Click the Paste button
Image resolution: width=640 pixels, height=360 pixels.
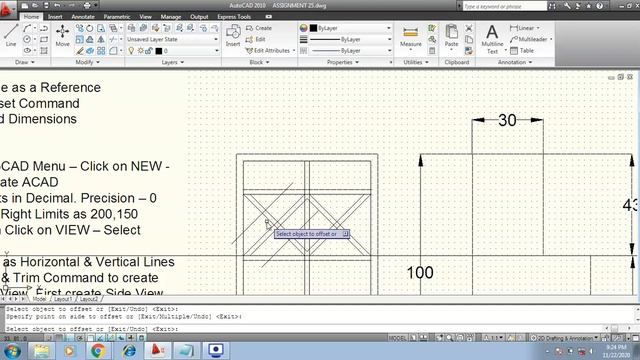point(451,36)
